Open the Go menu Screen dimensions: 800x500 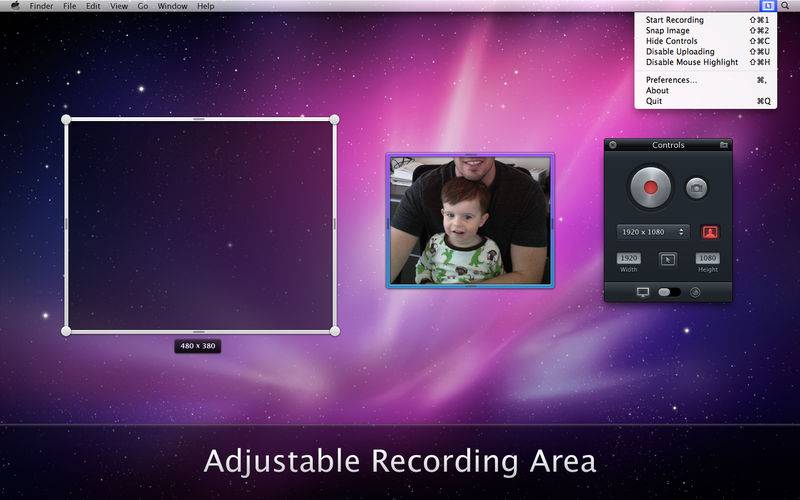pos(143,6)
